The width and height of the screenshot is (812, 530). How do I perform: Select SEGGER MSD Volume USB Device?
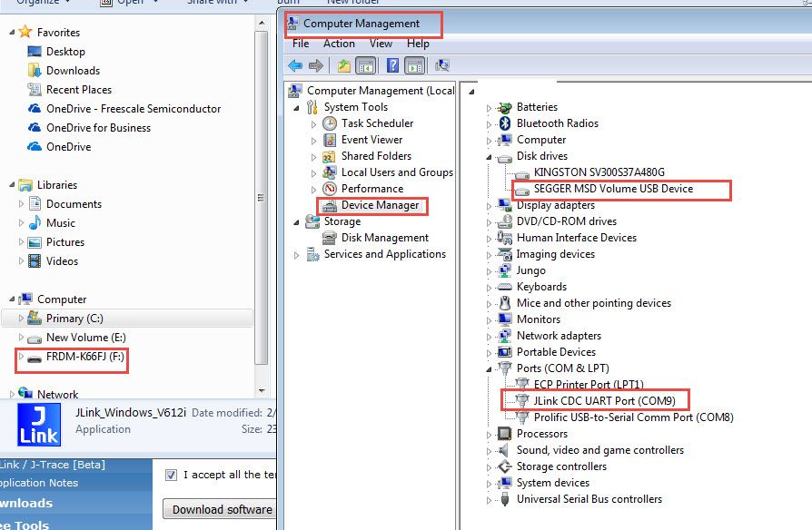613,189
